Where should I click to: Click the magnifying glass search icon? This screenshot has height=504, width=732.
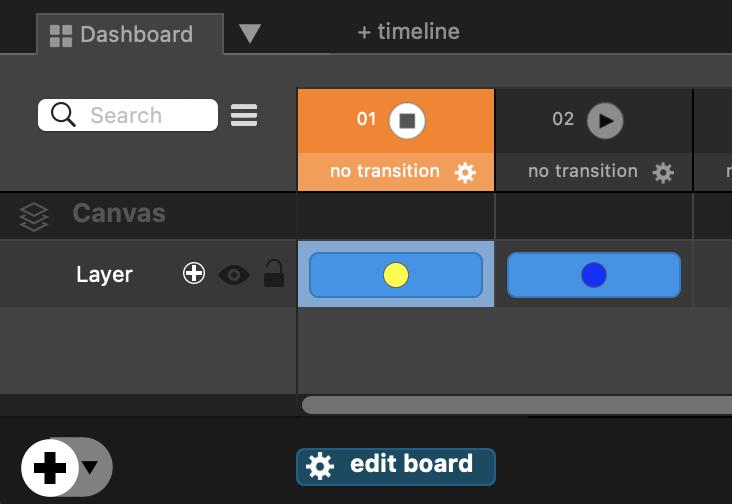63,115
